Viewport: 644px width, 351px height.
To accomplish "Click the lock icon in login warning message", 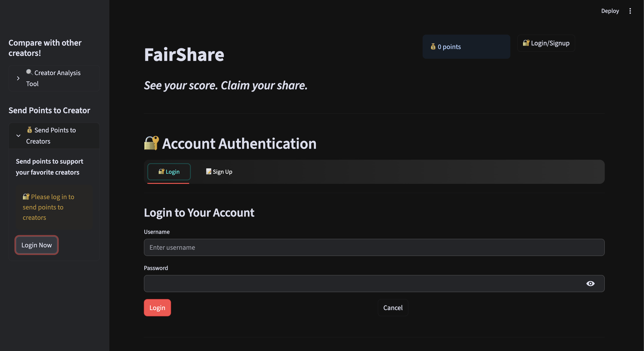I will click(26, 196).
